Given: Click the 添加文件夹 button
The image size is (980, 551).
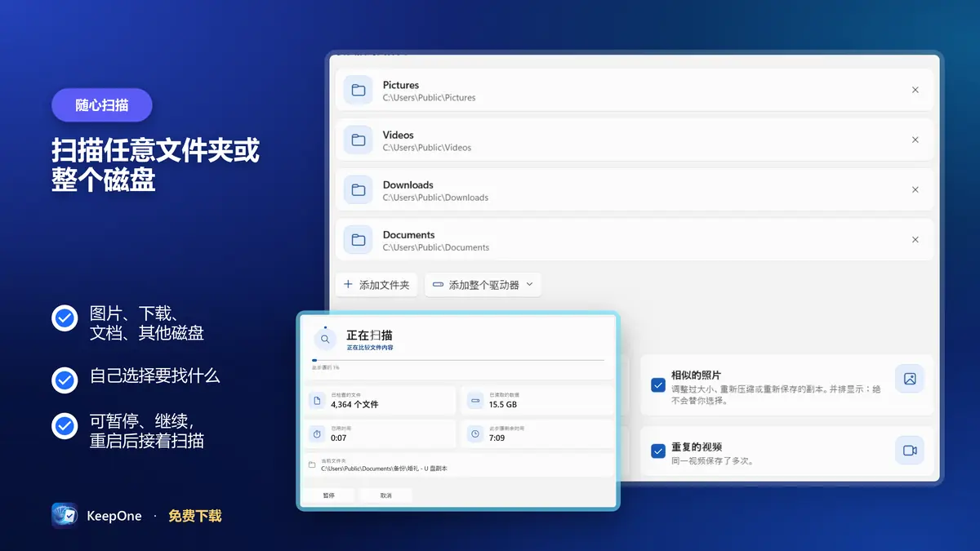Looking at the screenshot, I should 376,285.
